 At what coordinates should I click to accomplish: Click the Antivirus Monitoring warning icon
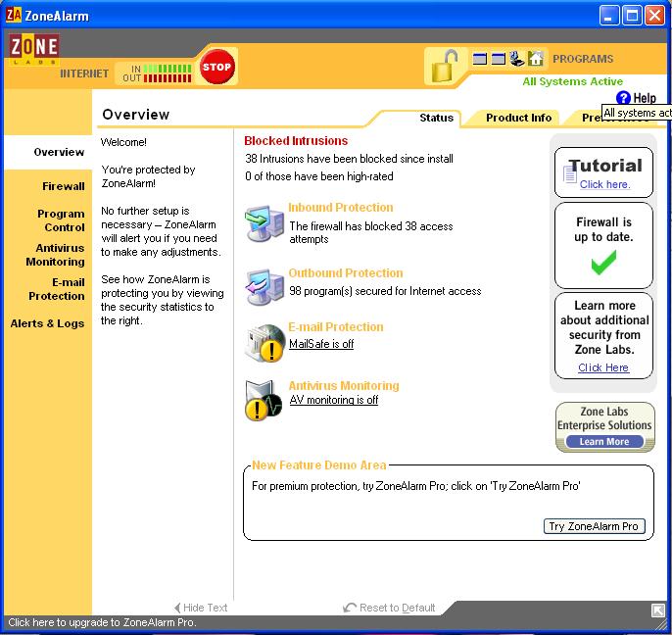pos(263,399)
